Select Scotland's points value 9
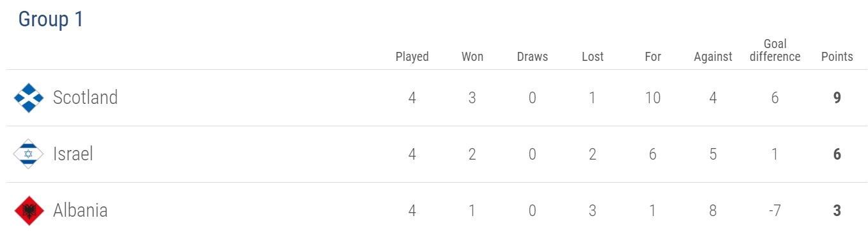 pyautogui.click(x=837, y=98)
